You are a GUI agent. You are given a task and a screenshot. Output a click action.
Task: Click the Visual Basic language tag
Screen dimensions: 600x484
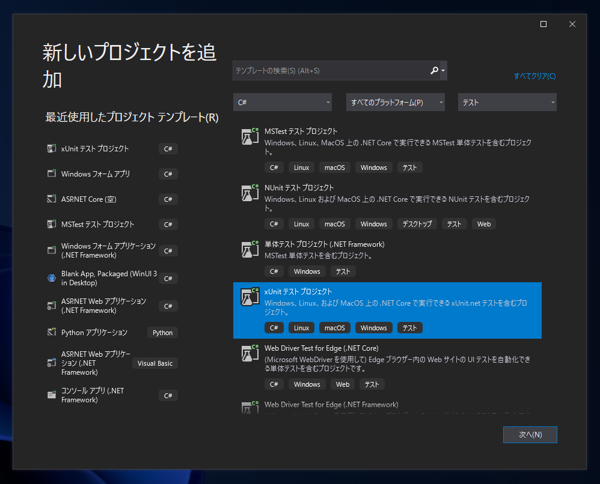155,363
